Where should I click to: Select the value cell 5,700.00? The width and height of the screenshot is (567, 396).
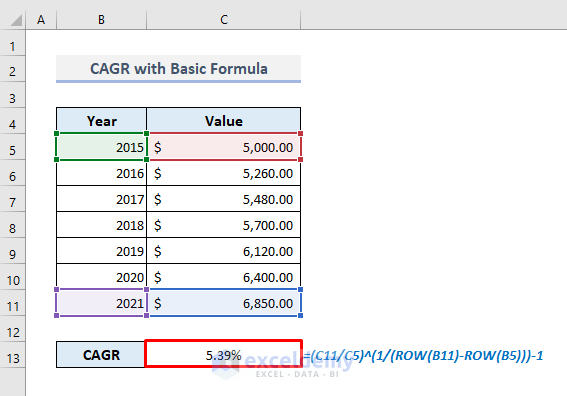[x=224, y=225]
